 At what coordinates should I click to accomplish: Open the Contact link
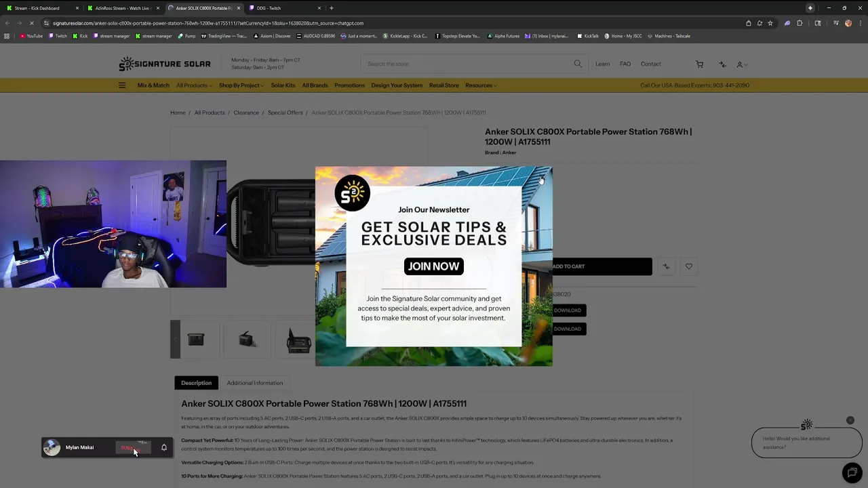coord(650,64)
